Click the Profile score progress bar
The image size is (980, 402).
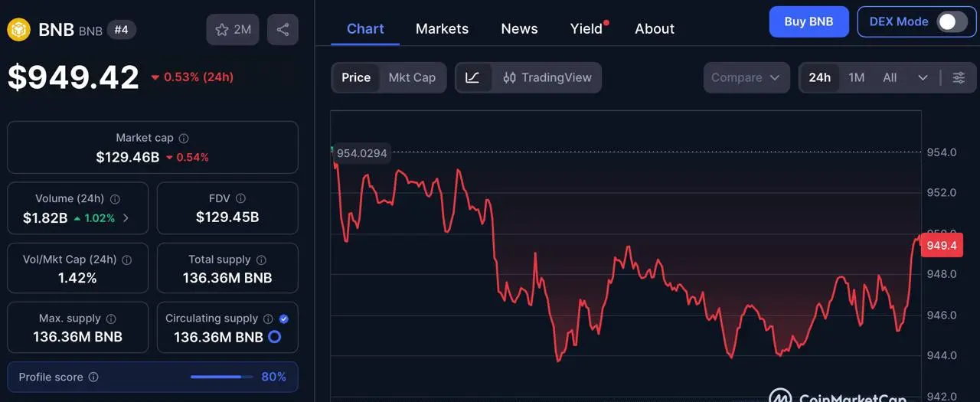click(x=221, y=377)
